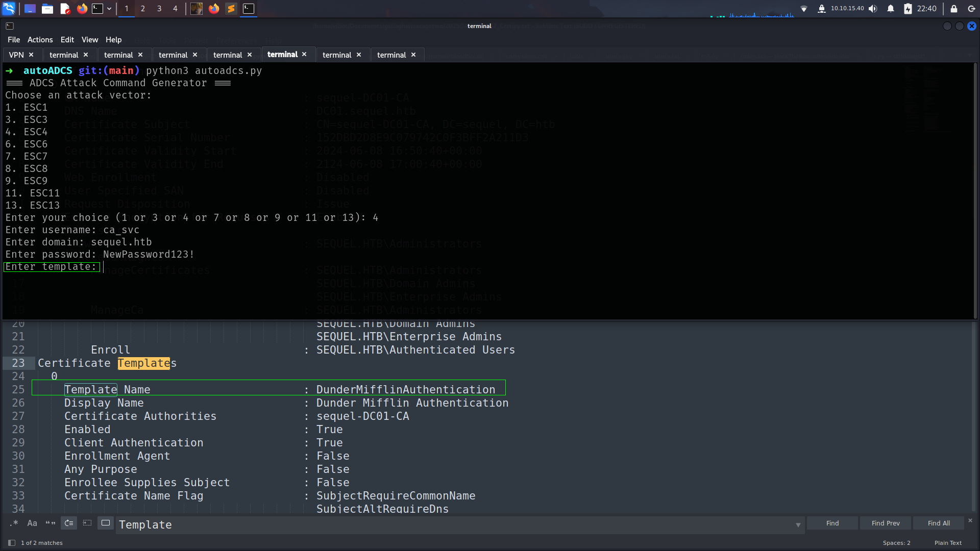This screenshot has height=551, width=980.
Task: Open the terminal window menu icon
Action: pos(10,26)
